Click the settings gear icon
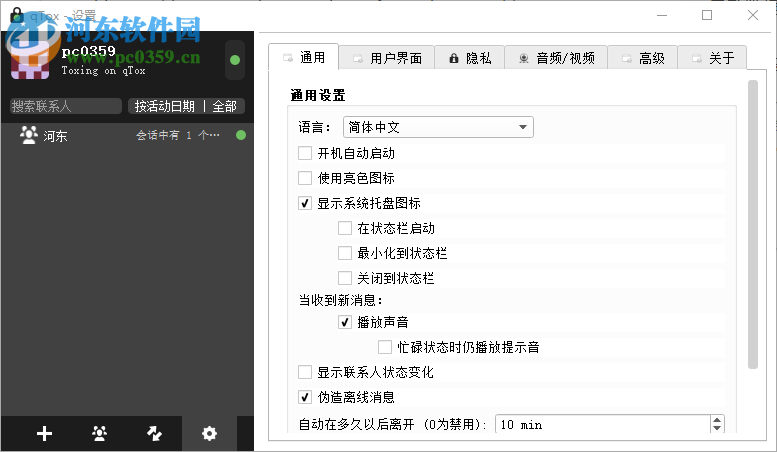The height and width of the screenshot is (452, 777). (x=209, y=434)
